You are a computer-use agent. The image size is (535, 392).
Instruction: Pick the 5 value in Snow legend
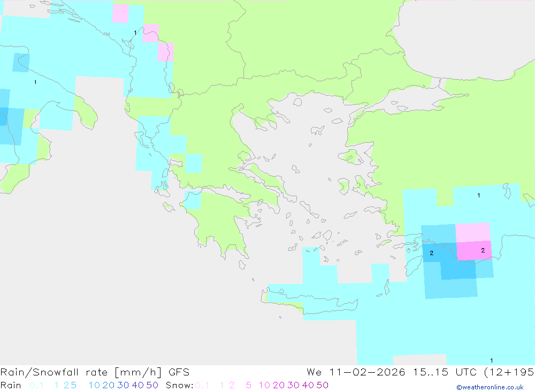tap(249, 385)
